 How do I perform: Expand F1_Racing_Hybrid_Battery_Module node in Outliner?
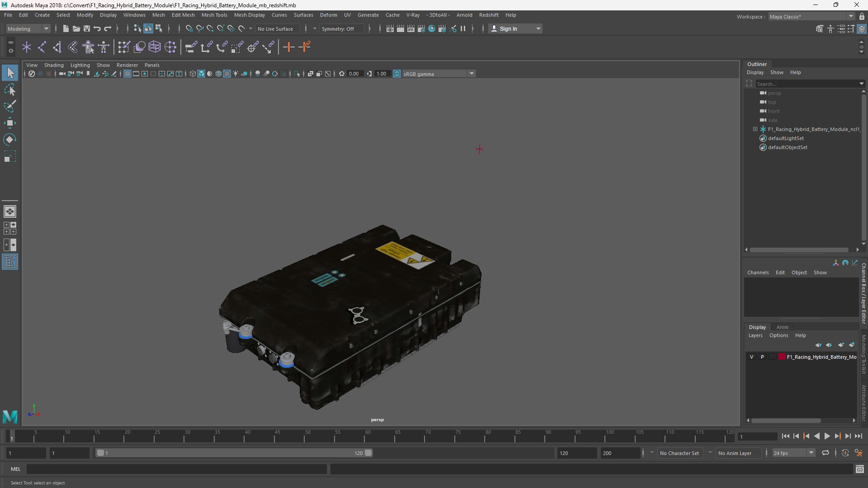755,129
